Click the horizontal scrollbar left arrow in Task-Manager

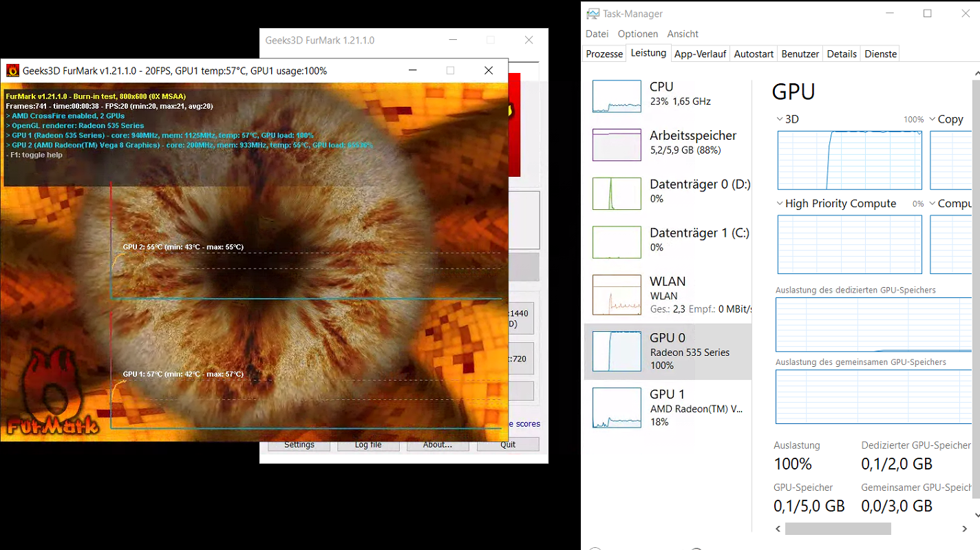778,529
